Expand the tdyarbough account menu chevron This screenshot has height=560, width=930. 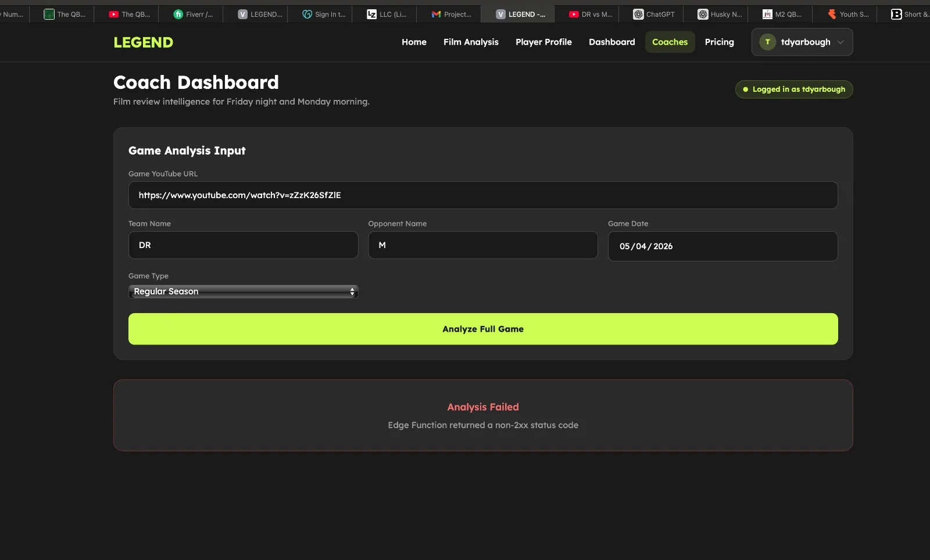(840, 42)
